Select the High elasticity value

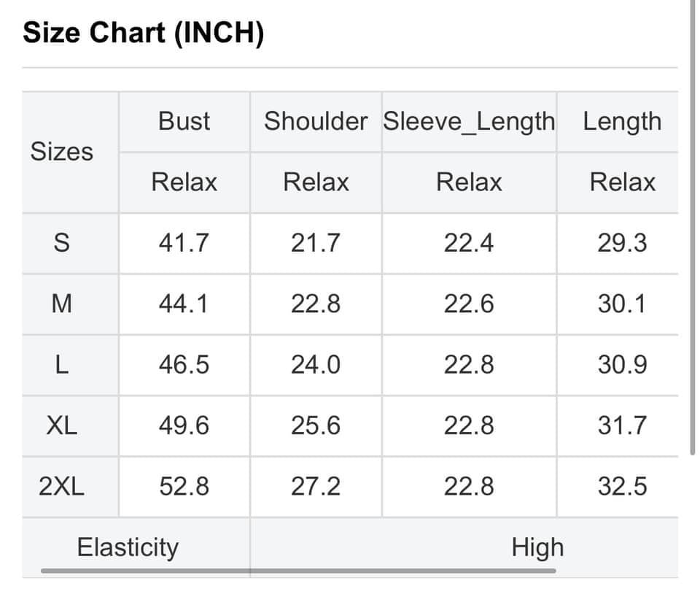click(537, 547)
